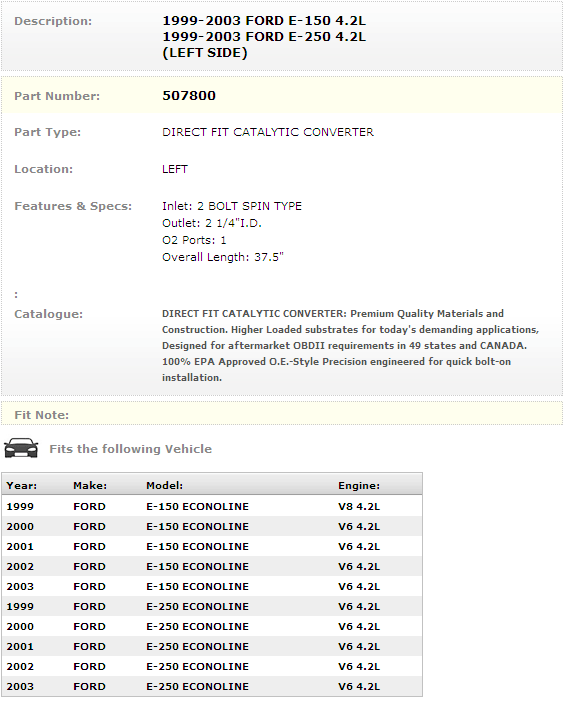
Task: Click the (LEFT SIDE) description text
Action: click(x=205, y=53)
